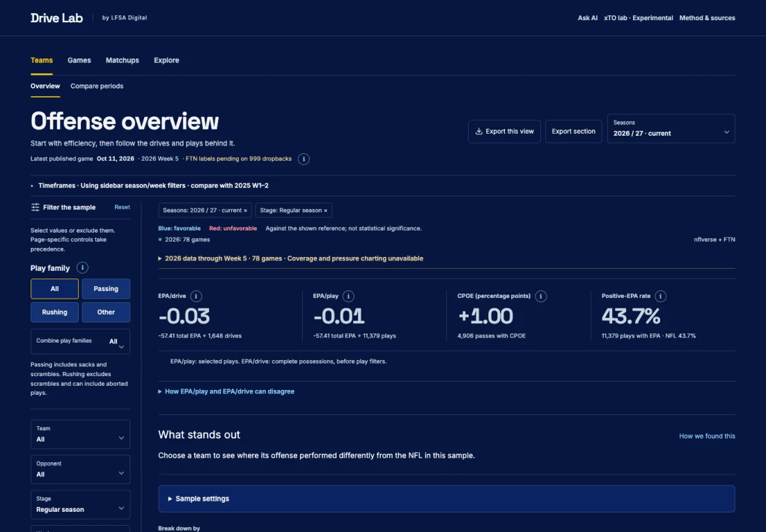Screen dimensions: 766x532
Task: Click the EPA/play info icon
Action: coord(348,296)
